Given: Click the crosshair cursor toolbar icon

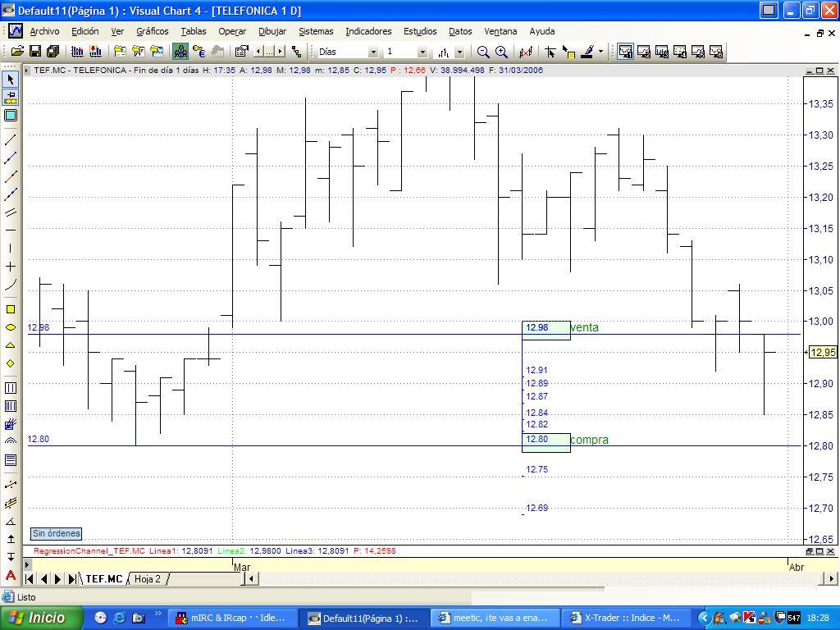Looking at the screenshot, I should [x=550, y=52].
